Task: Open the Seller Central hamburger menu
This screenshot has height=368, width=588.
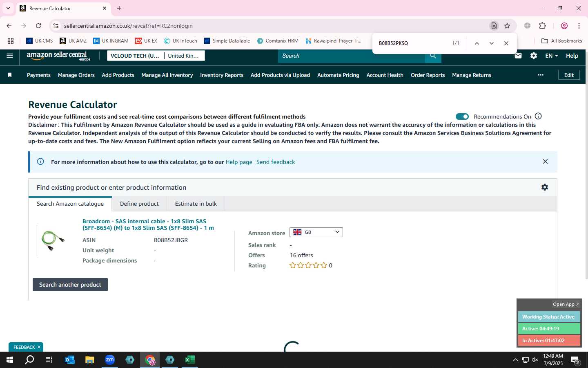Action: point(10,56)
